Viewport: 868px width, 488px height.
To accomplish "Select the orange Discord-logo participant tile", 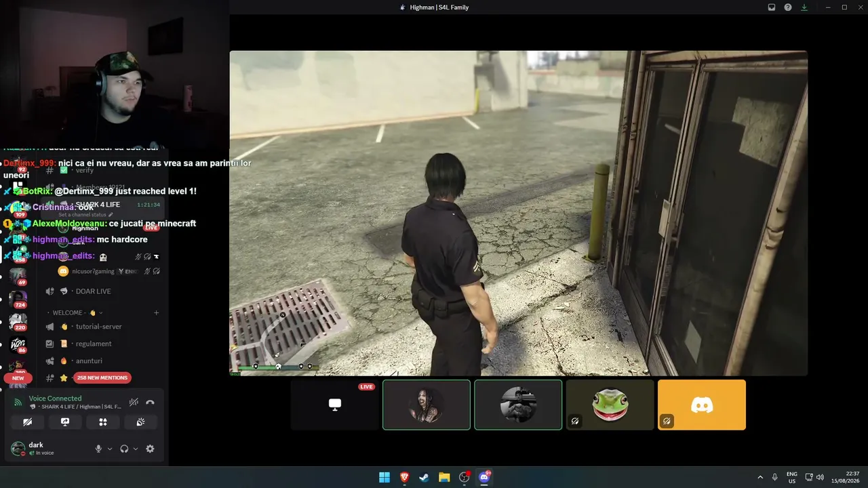I will pyautogui.click(x=702, y=405).
